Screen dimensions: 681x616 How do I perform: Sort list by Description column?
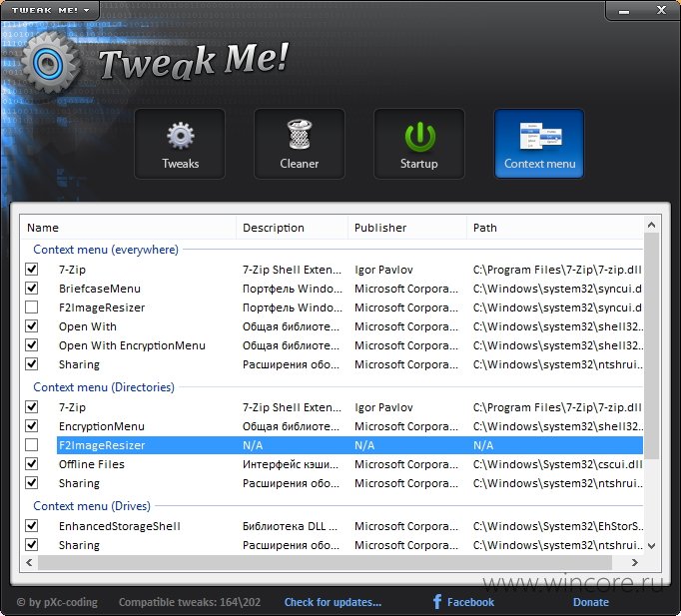pyautogui.click(x=292, y=228)
